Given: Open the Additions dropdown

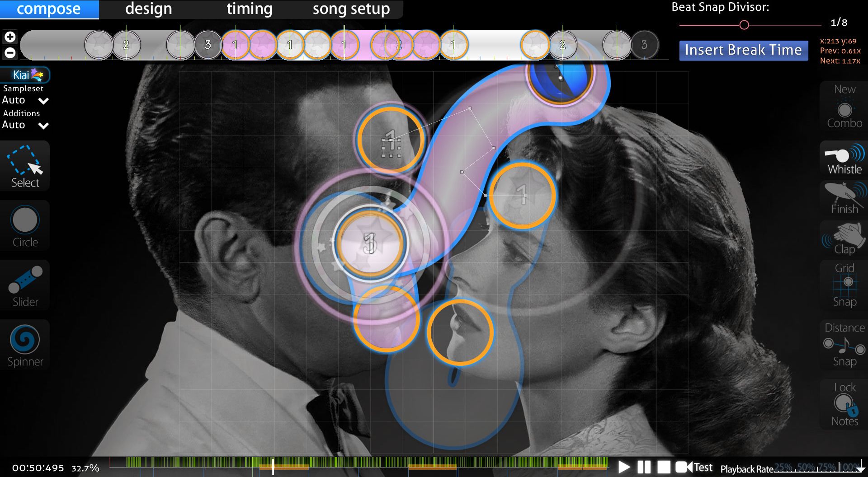Looking at the screenshot, I should coord(25,125).
